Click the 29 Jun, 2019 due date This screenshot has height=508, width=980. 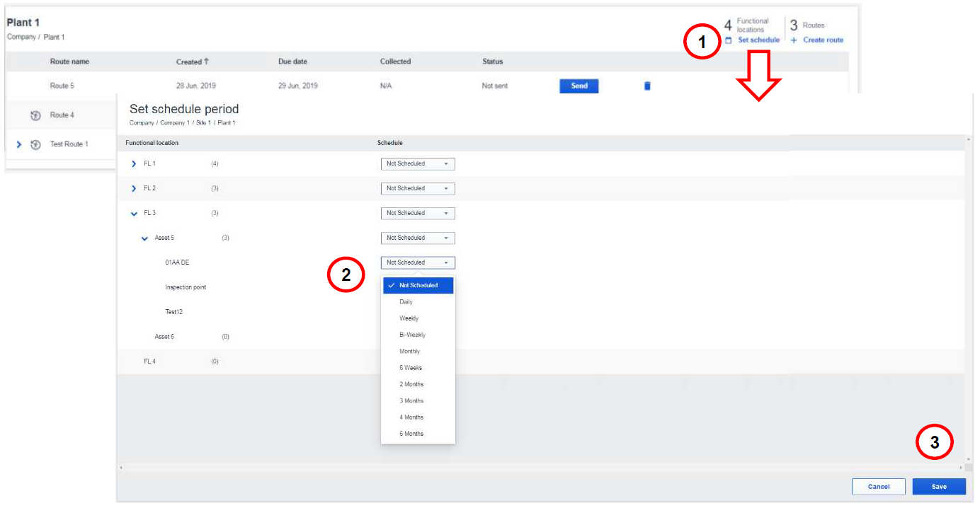coord(298,86)
